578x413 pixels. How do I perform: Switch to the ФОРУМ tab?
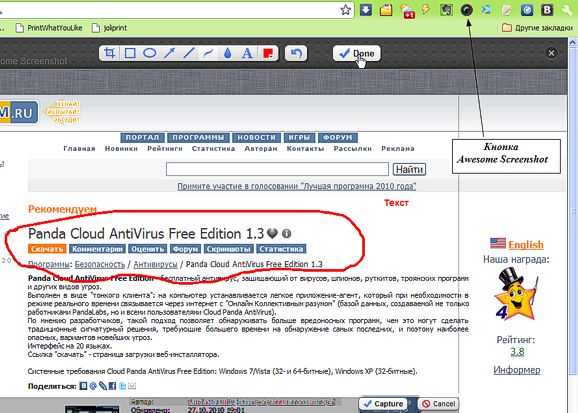[x=338, y=138]
